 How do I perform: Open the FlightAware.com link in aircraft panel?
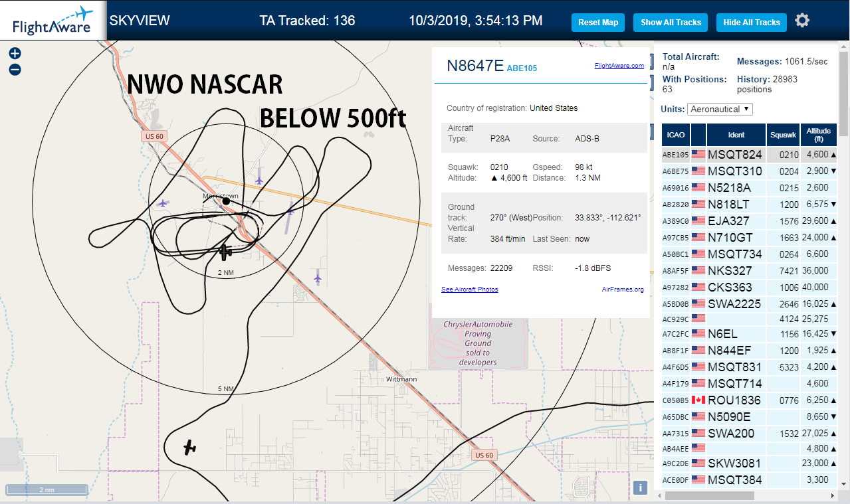(619, 65)
